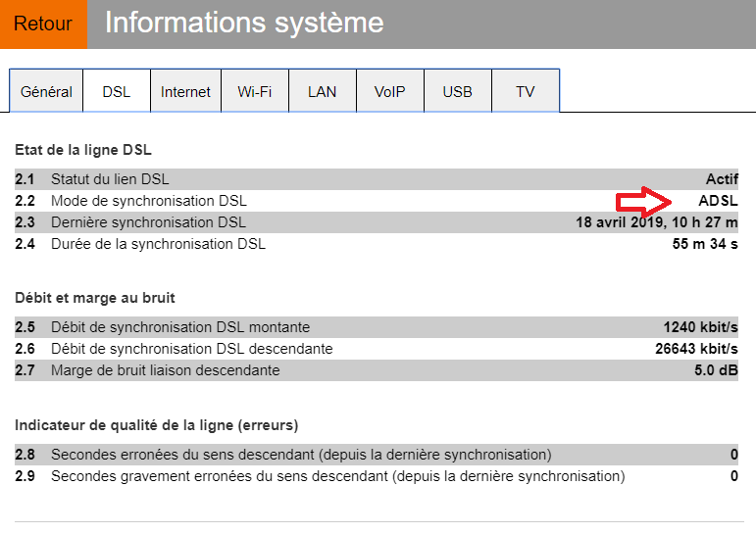Switch to the TV tab

(x=525, y=91)
